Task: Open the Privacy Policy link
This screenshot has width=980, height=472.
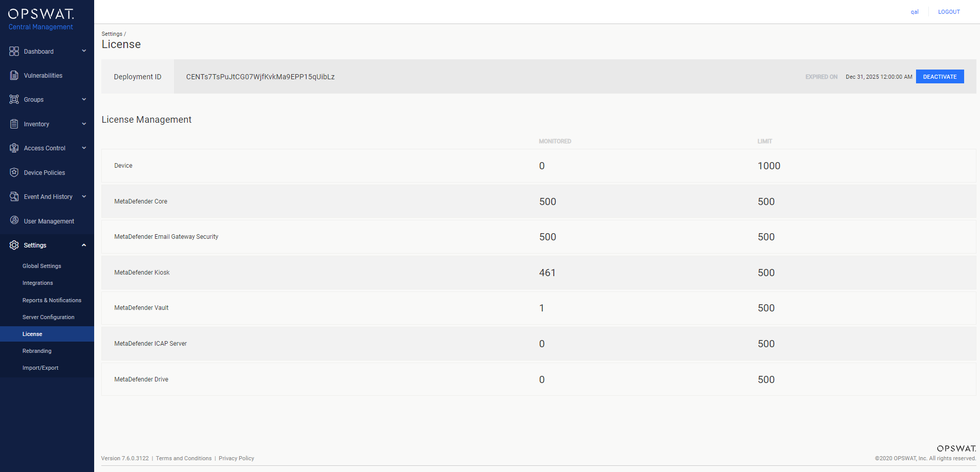Action: pos(236,458)
